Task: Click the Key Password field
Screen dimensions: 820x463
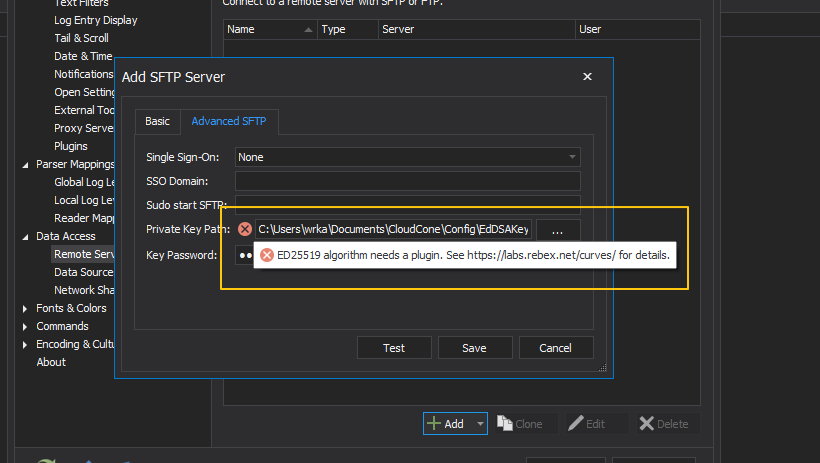Action: [x=244, y=255]
